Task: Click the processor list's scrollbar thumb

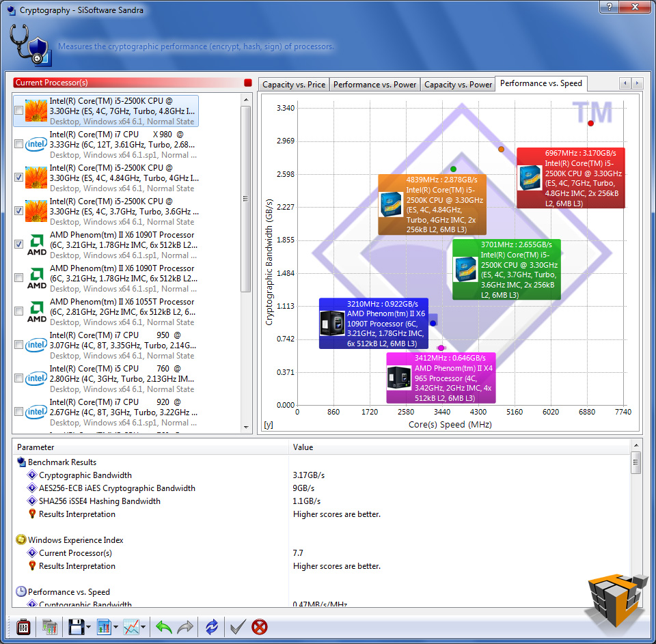Action: pyautogui.click(x=246, y=199)
